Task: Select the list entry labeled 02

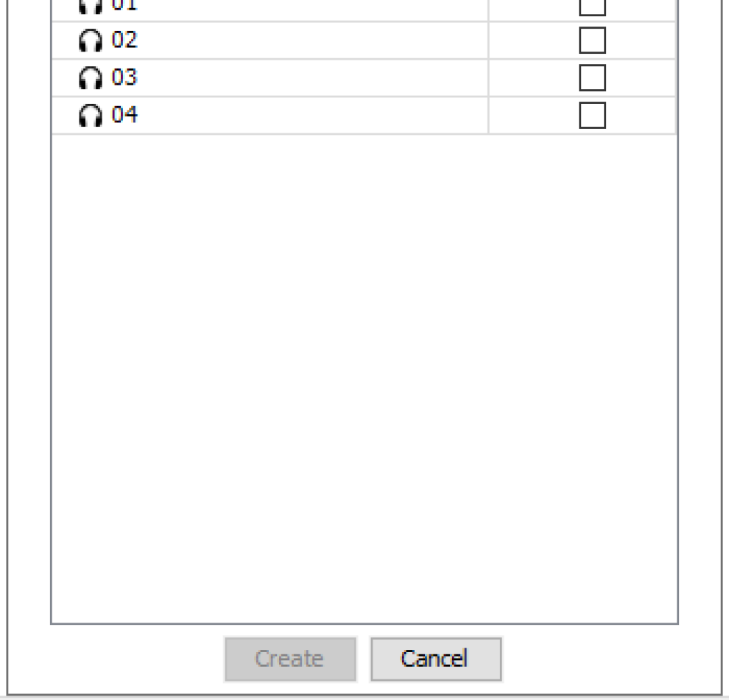Action: (124, 40)
